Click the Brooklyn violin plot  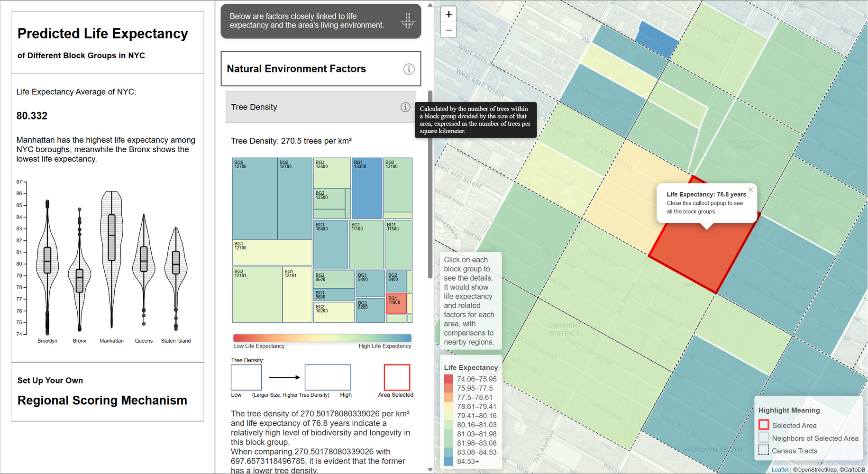[x=47, y=267]
